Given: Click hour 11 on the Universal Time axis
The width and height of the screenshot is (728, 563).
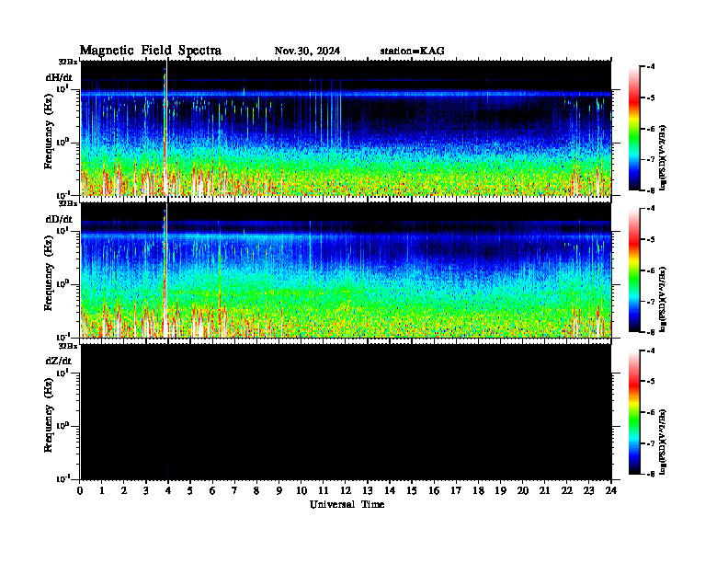Looking at the screenshot, I should coord(324,490).
